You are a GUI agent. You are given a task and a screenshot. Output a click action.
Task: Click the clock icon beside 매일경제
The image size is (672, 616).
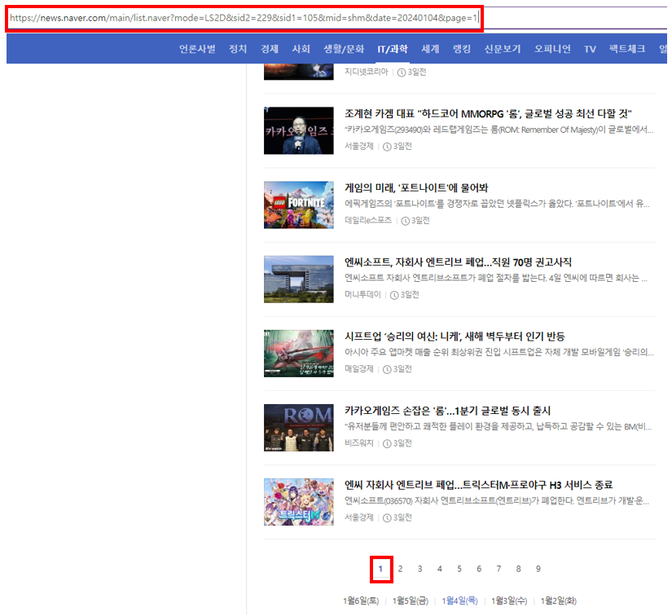click(x=387, y=369)
